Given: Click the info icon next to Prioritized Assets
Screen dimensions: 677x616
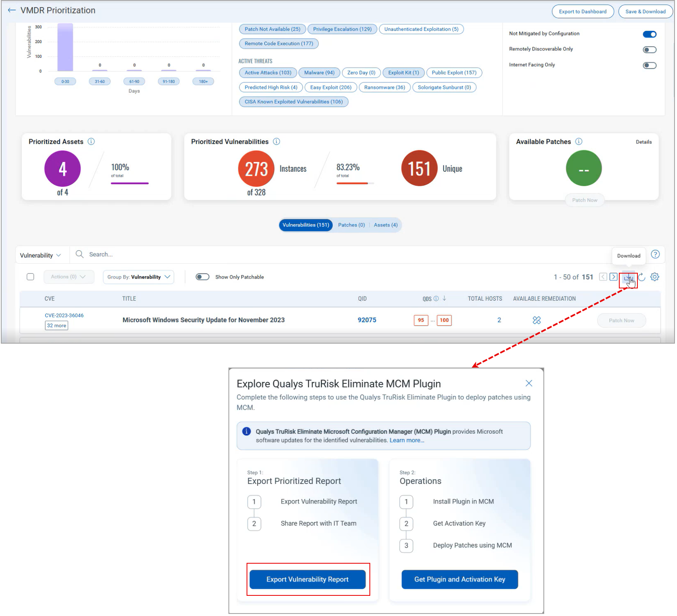Looking at the screenshot, I should pos(91,142).
